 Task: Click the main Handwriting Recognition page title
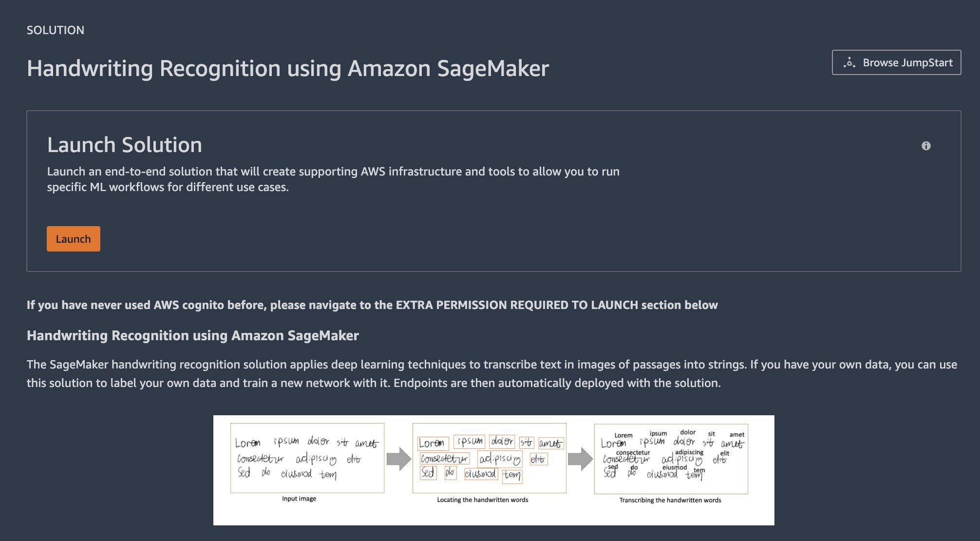pos(288,68)
